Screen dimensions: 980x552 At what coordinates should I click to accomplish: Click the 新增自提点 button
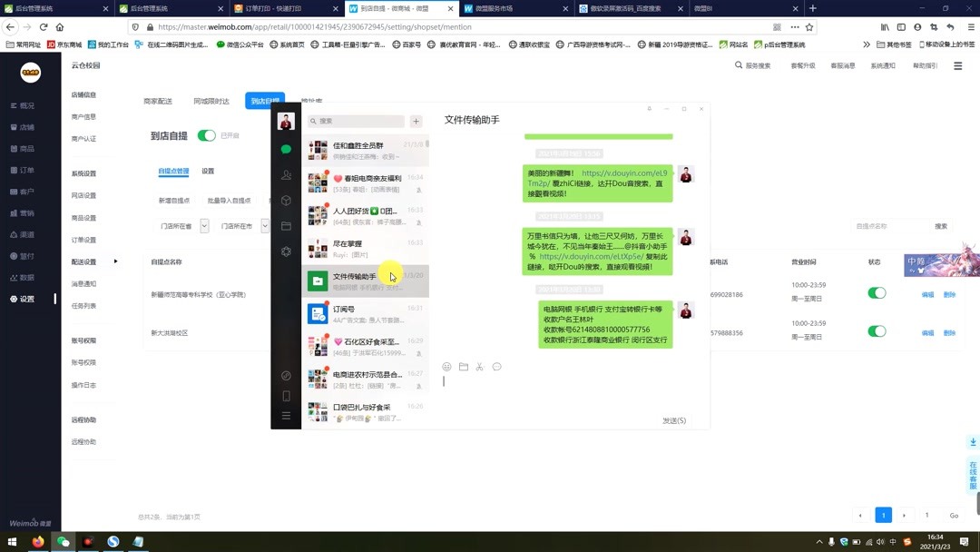point(175,199)
